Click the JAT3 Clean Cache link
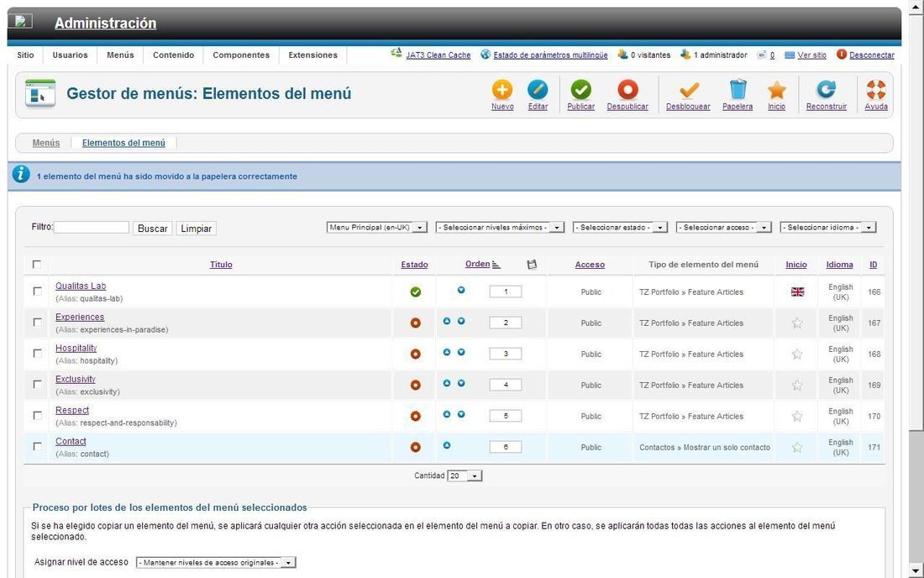Image resolution: width=924 pixels, height=578 pixels. 438,55
